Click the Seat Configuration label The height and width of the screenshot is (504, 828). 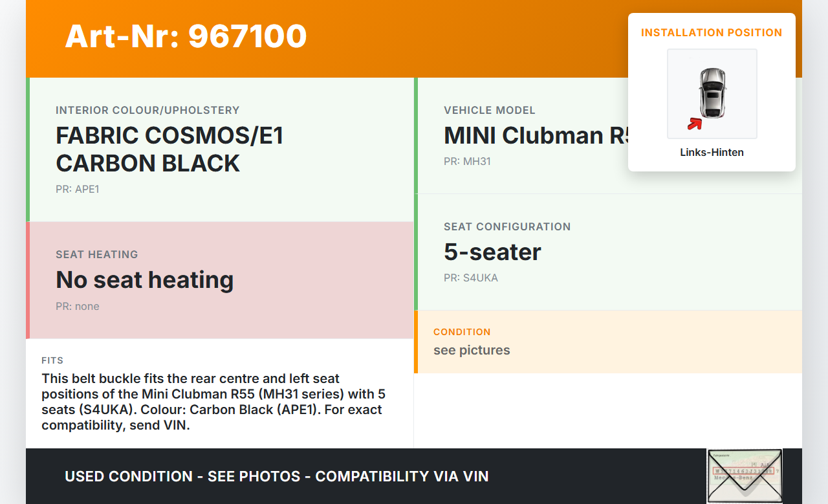click(x=507, y=227)
